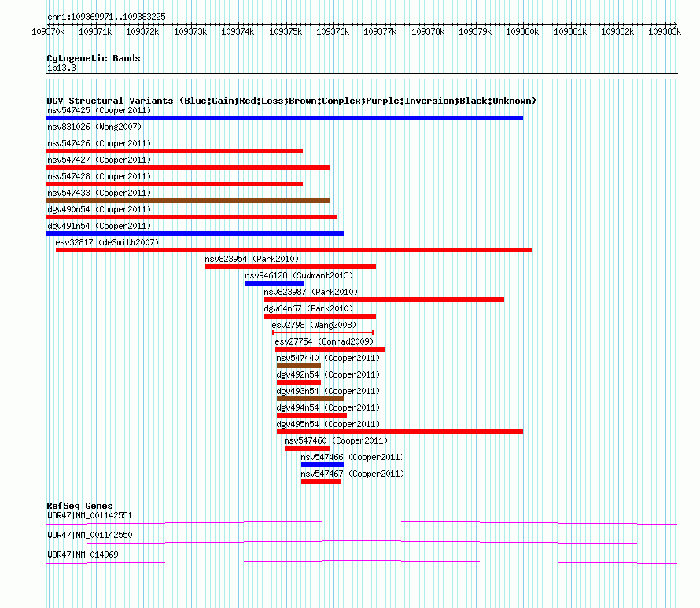Click the nsv547467 red loss bar

point(322,481)
